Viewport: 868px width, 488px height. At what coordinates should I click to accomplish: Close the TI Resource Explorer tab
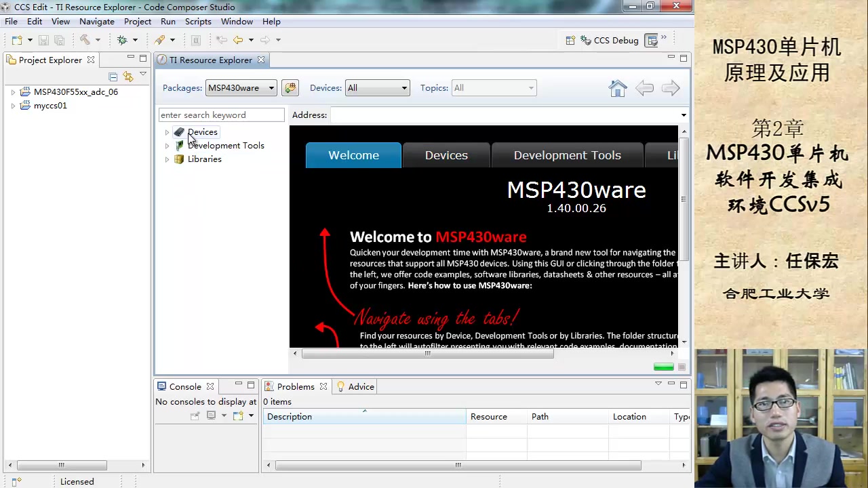point(261,60)
